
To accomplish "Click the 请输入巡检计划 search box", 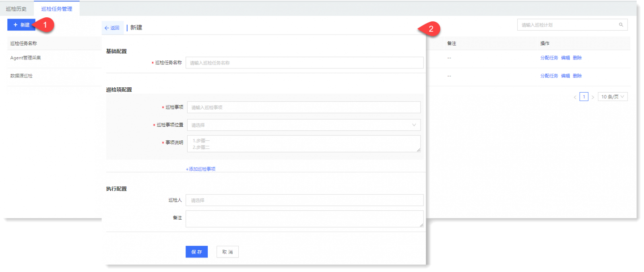I will [568, 25].
